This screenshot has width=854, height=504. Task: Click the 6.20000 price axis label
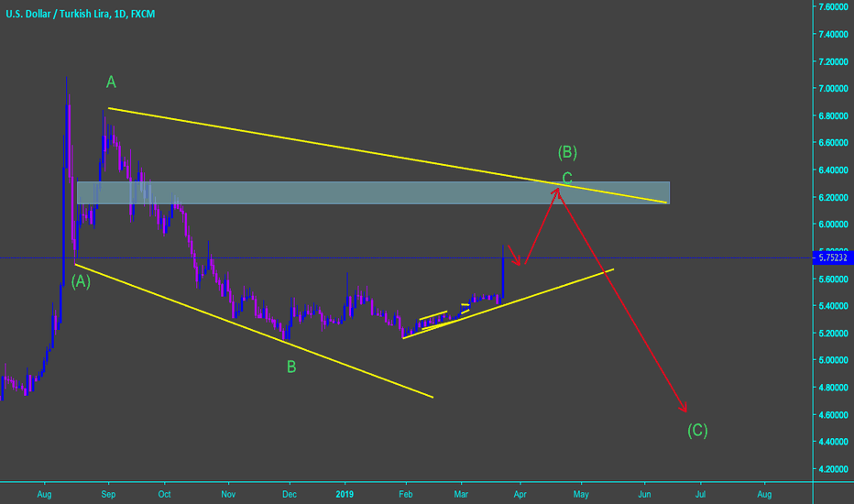pos(833,197)
